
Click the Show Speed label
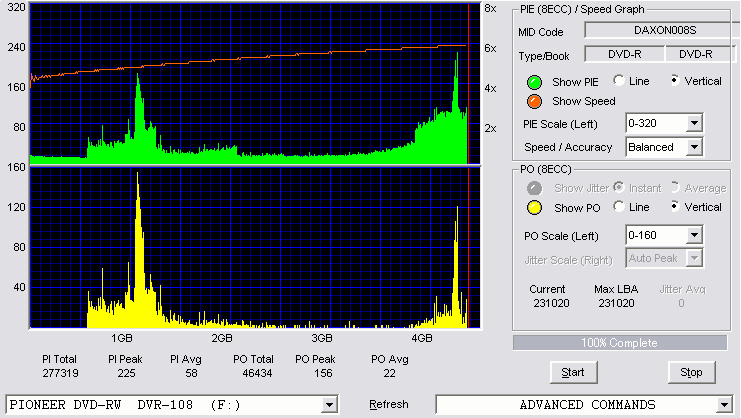[x=584, y=102]
